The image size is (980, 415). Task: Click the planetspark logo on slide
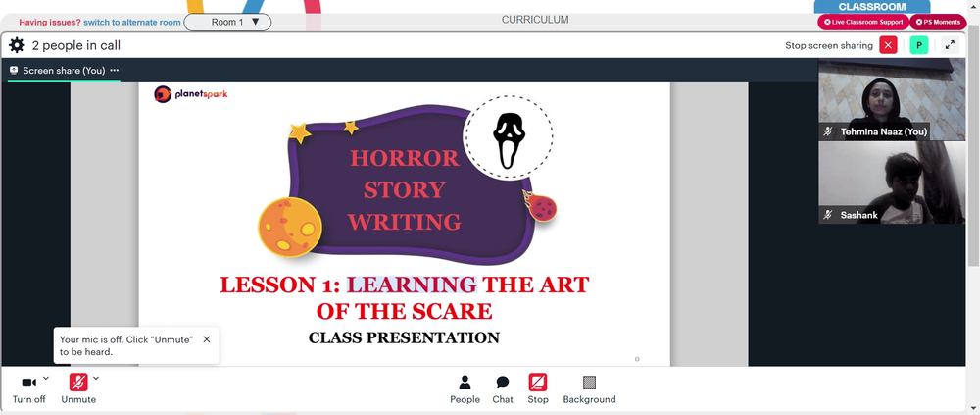click(191, 94)
